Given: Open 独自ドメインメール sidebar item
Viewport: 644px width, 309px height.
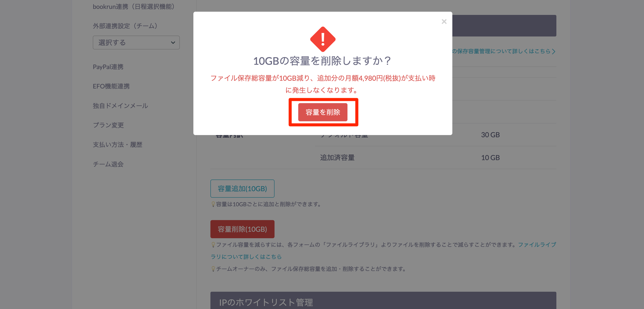Looking at the screenshot, I should [120, 106].
